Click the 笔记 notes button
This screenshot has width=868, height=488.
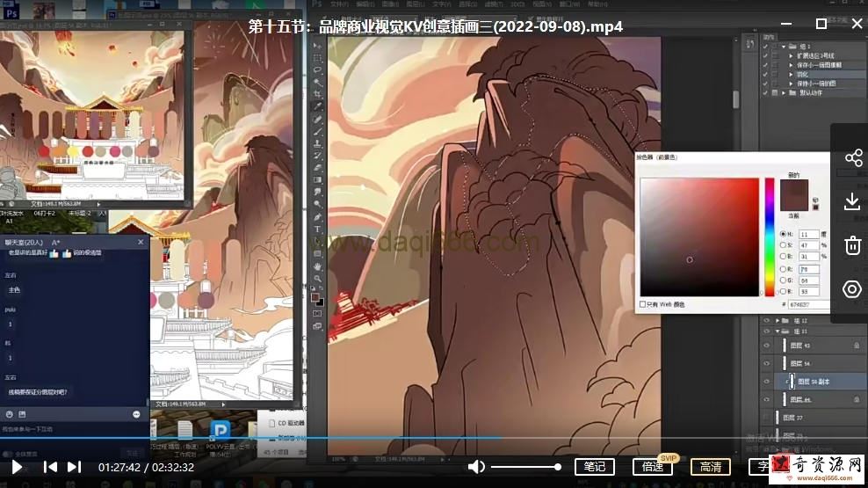tap(595, 467)
